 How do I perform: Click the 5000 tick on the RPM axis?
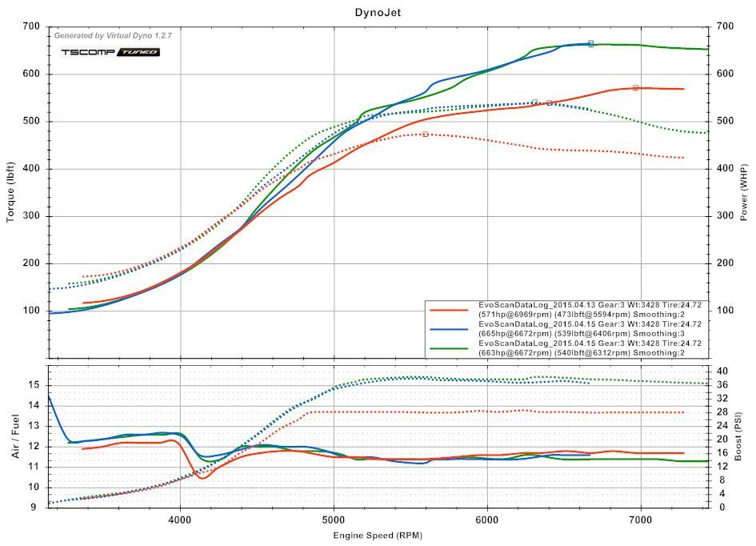tap(334, 519)
